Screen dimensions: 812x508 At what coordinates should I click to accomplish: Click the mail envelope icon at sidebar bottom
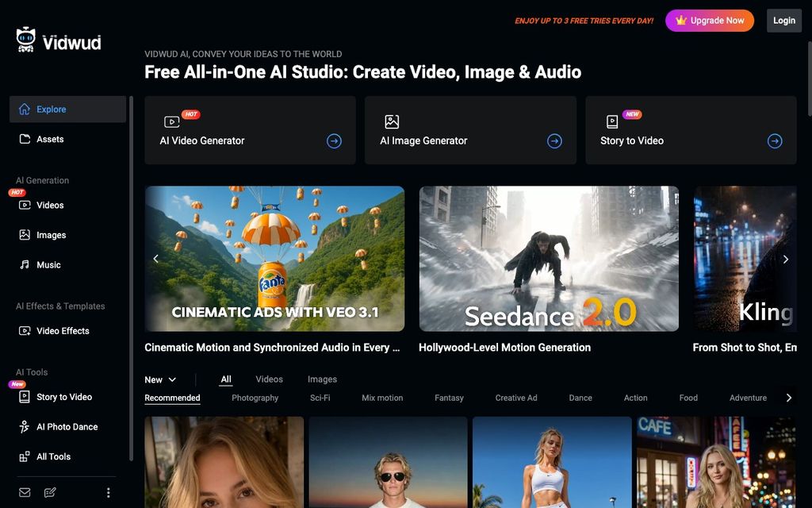coord(25,492)
